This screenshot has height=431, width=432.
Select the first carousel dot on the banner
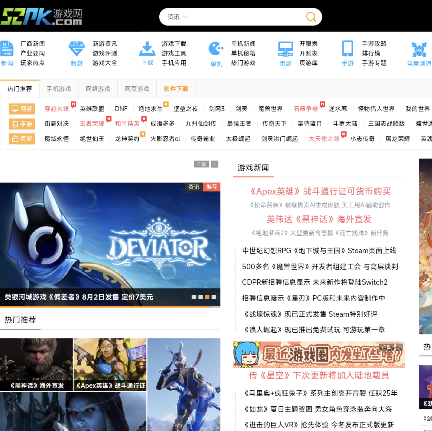[194, 297]
